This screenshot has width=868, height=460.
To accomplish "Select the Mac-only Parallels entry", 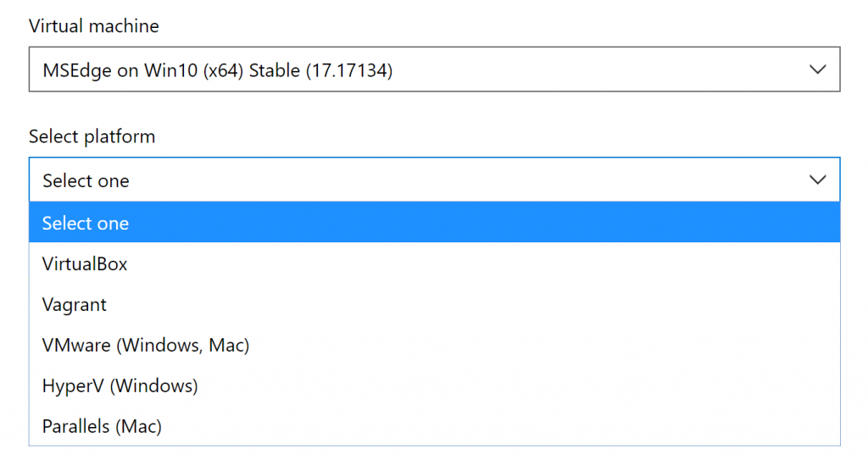I will coord(102,427).
